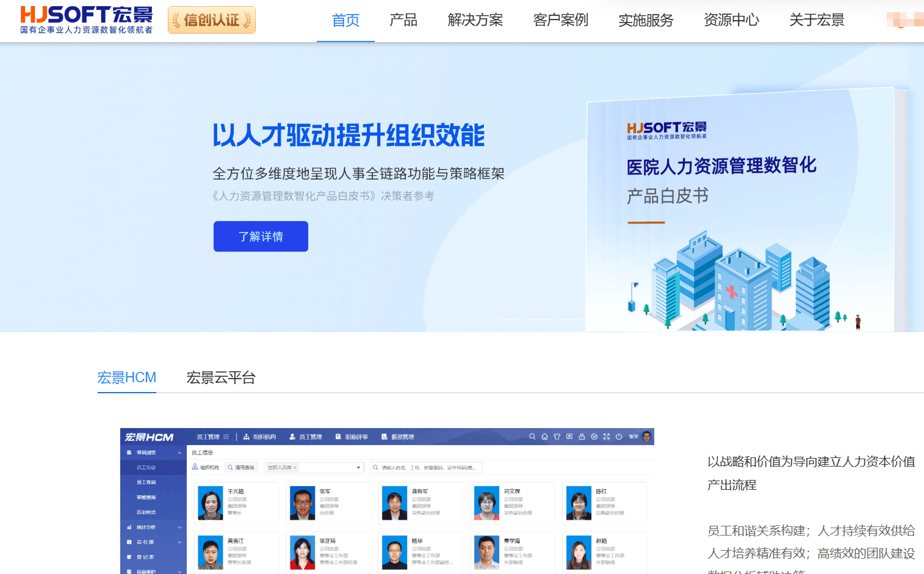This screenshot has height=574, width=924.
Task: Click the magnifier inside the employee search field
Action: 375,468
